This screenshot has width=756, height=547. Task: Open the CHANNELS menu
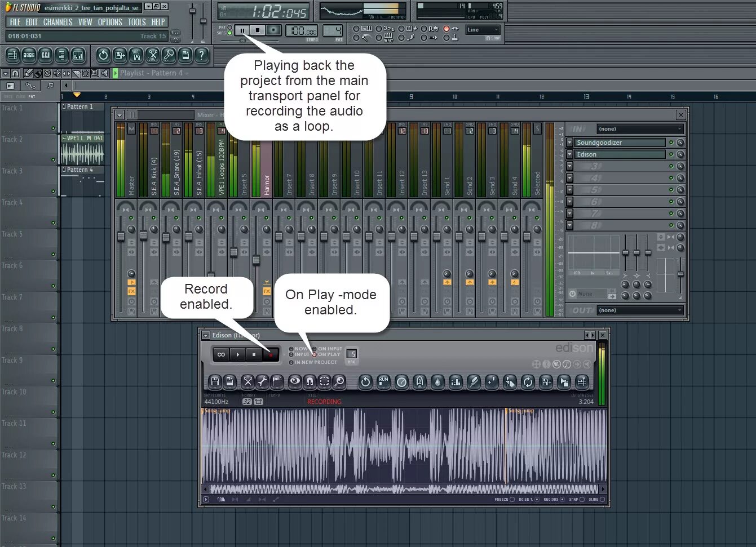(58, 22)
